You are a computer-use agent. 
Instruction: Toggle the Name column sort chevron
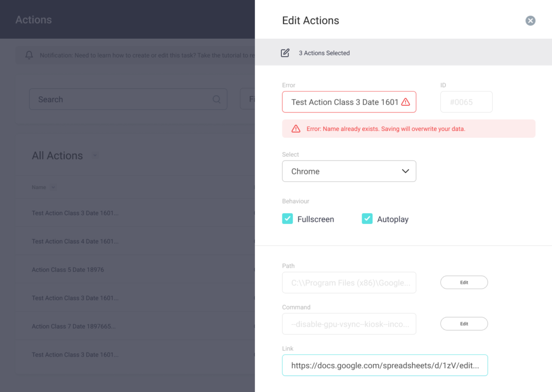point(53,187)
